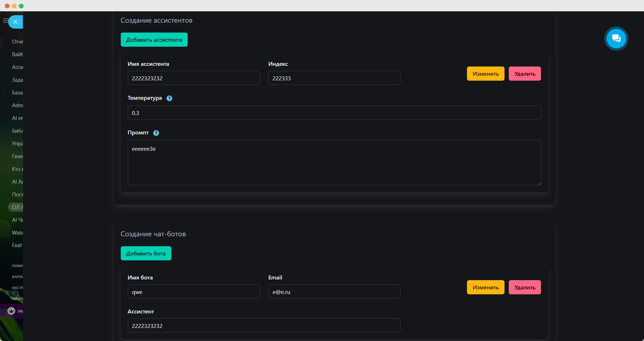Open the Отчё… sidebar menu item
The width and height of the screenshot is (644, 341).
tap(17, 42)
